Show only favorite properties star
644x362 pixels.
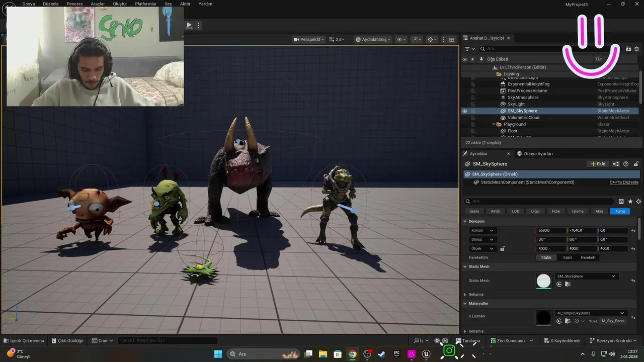tap(630, 202)
